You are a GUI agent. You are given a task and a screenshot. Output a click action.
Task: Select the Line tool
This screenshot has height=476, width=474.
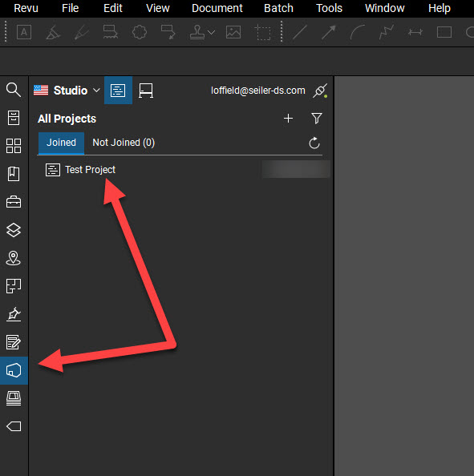pos(300,32)
